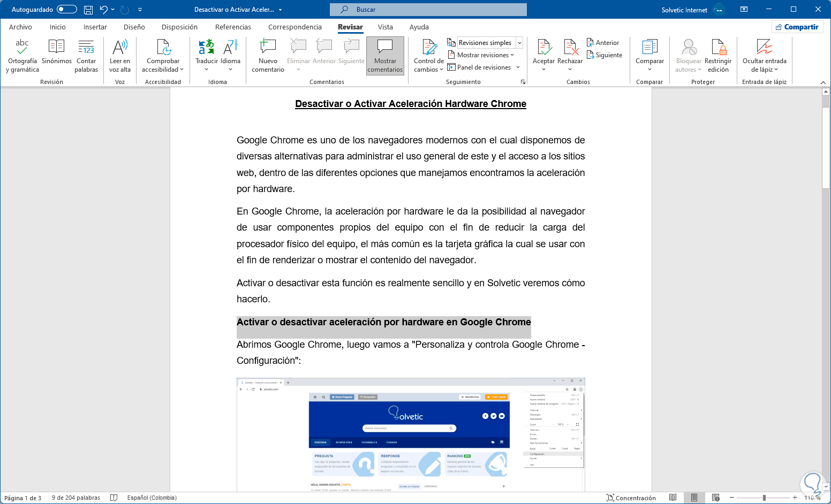Image resolution: width=831 pixels, height=504 pixels.
Task: Open Idioma language options
Action: [230, 56]
